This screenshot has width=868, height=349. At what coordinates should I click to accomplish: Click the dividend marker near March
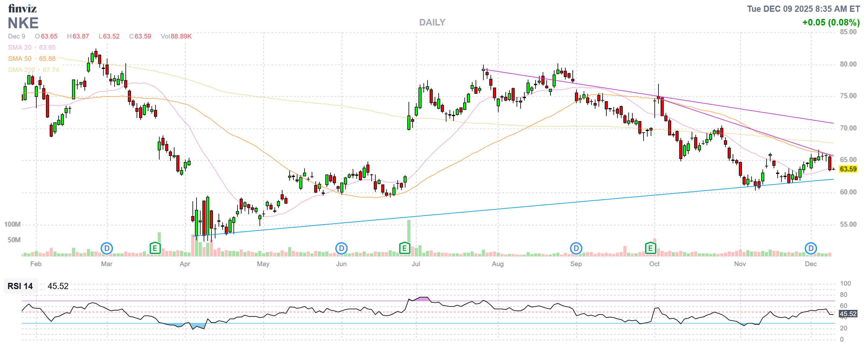click(x=107, y=249)
